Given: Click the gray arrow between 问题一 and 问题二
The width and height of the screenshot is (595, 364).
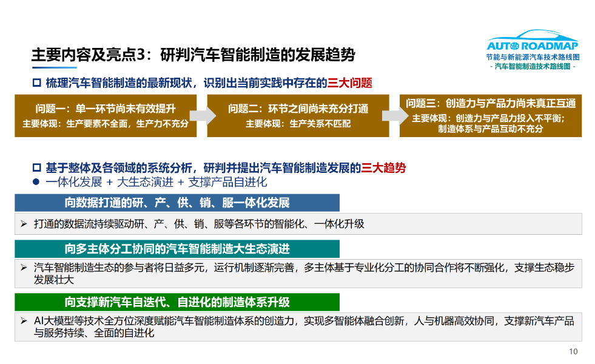Looking at the screenshot, I should coord(203,115).
